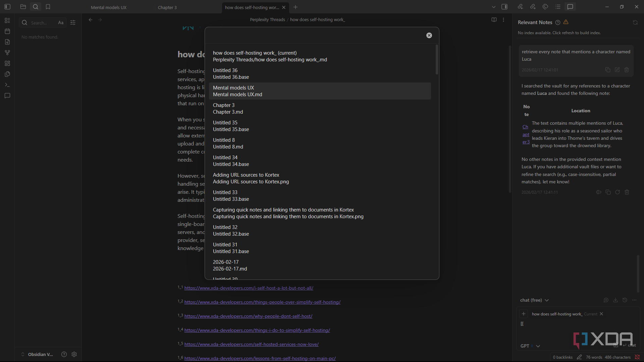The height and width of the screenshot is (362, 644).
Task: Open the canvas grid ribbon icon
Action: coord(7,63)
